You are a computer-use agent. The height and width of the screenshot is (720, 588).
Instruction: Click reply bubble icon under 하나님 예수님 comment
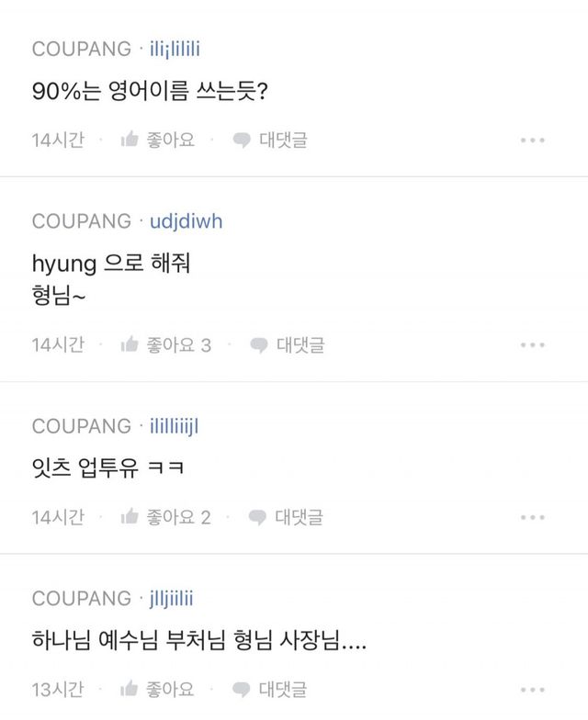point(242,689)
